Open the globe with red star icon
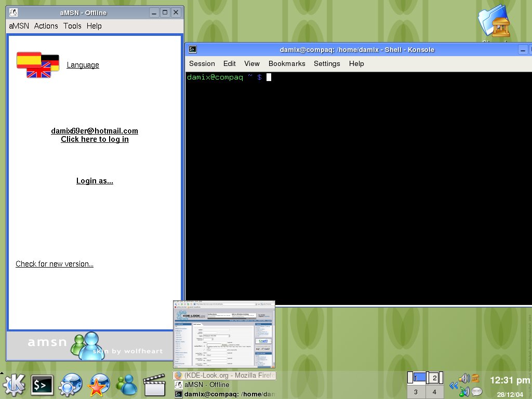The height and width of the screenshot is (399, 532). coord(98,385)
